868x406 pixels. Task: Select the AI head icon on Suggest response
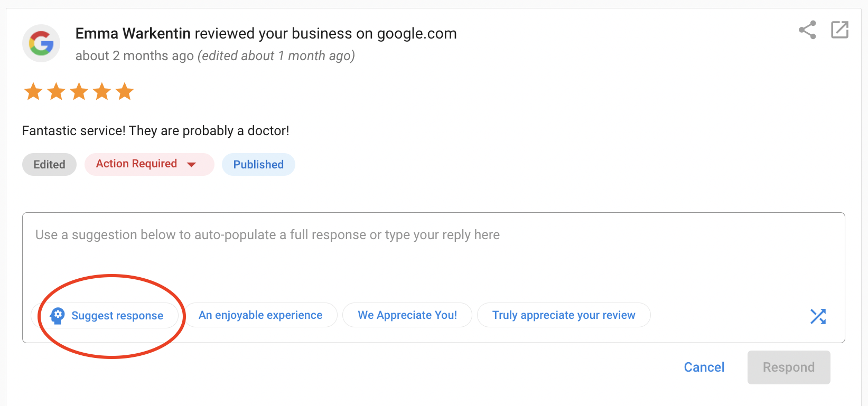coord(58,315)
